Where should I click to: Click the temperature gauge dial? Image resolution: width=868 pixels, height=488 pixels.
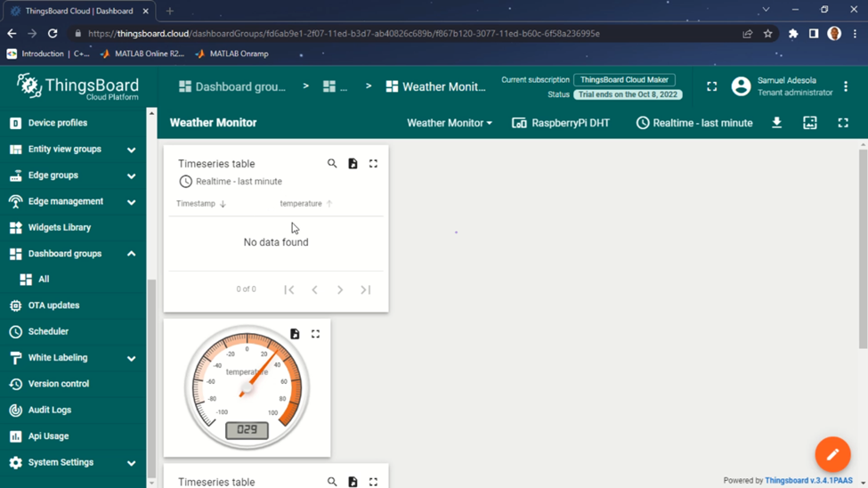pos(247,387)
